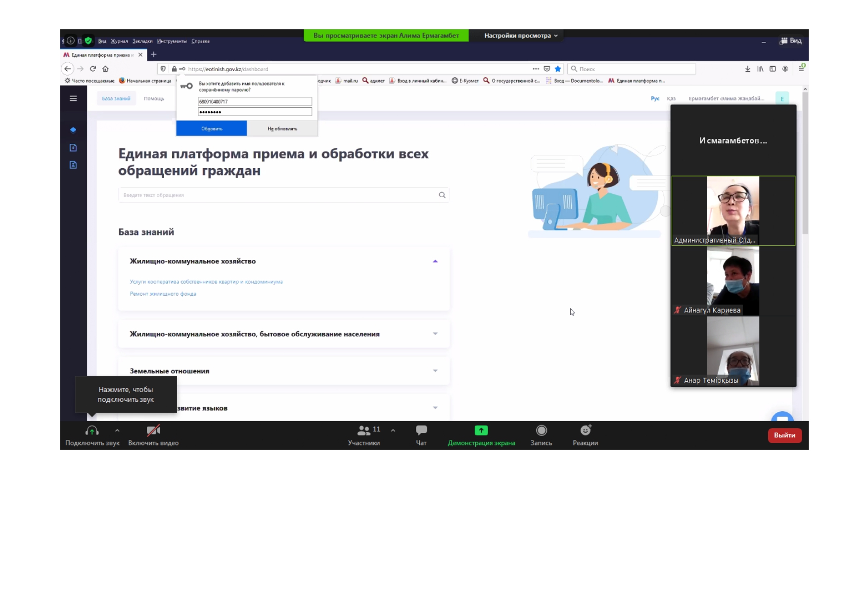Close the Единая платформа browser tab
Viewport: 868px width, 613px height.
click(x=140, y=55)
